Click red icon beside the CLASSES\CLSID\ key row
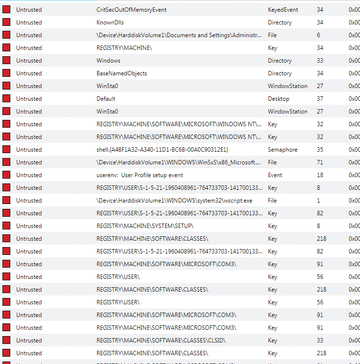The width and height of the screenshot is (360, 364). pos(6,340)
